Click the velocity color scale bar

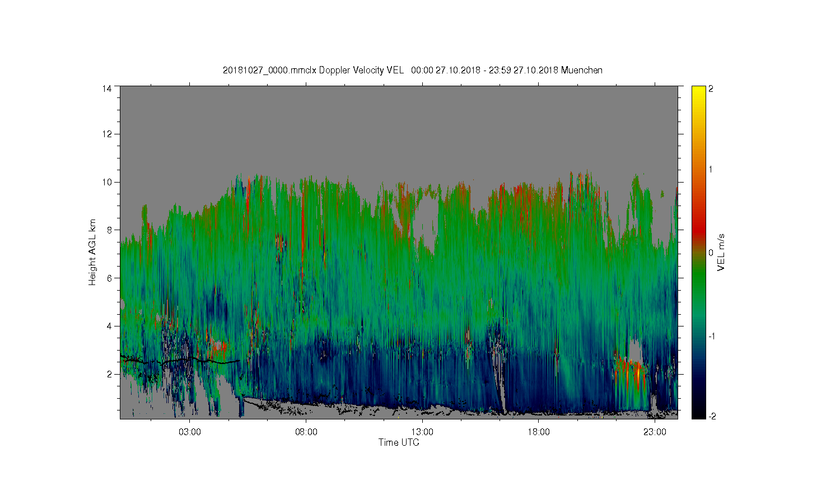(x=698, y=252)
